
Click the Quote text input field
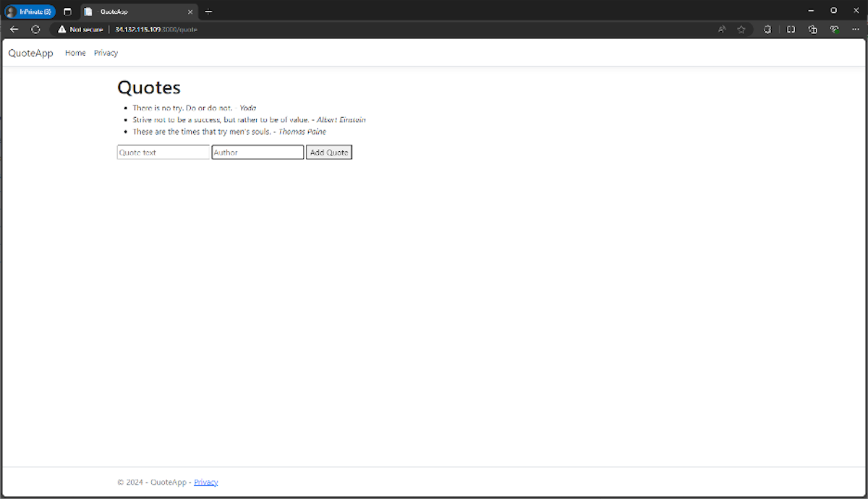tap(163, 153)
